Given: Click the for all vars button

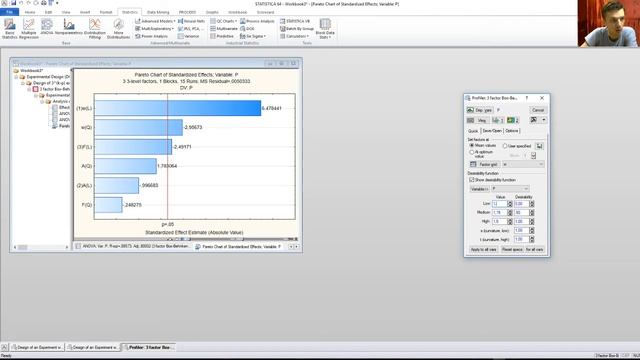Looking at the screenshot, I should tap(534, 249).
